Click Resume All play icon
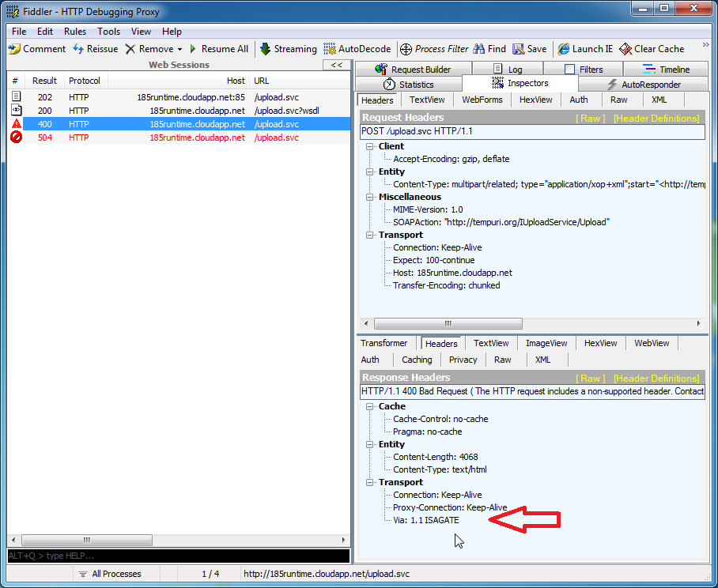 click(193, 49)
